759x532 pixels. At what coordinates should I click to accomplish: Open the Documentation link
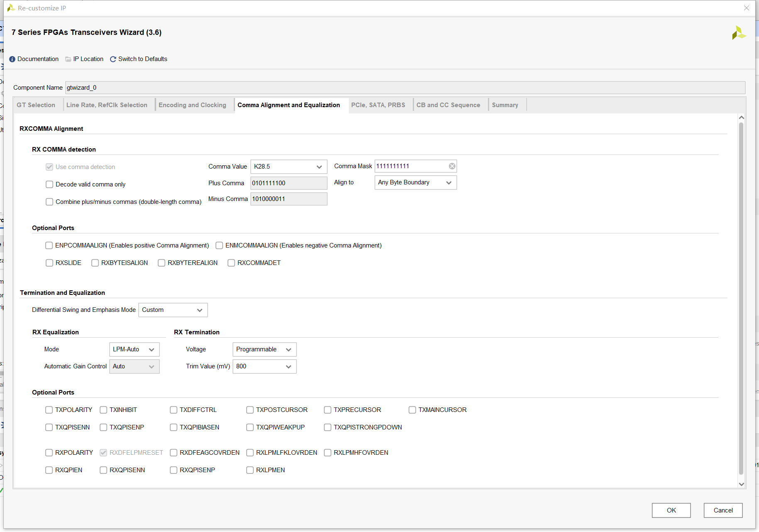[x=38, y=59]
